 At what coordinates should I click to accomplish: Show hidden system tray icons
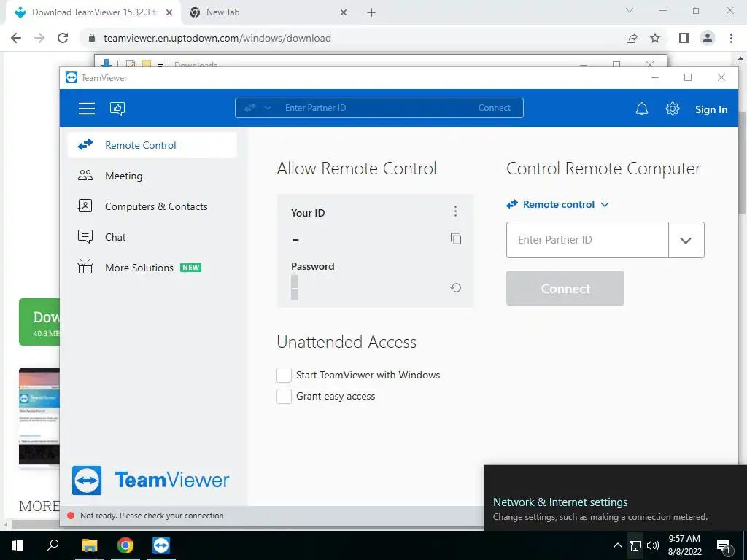coord(617,545)
